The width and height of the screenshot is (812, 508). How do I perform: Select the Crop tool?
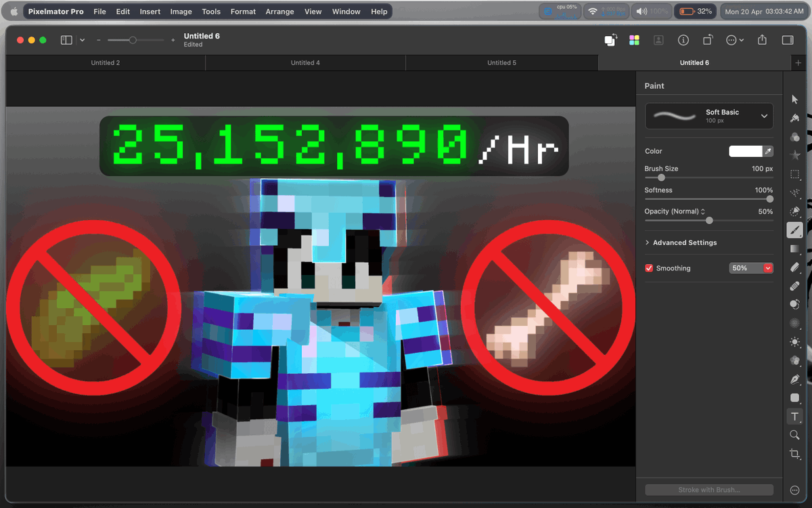[x=795, y=454]
